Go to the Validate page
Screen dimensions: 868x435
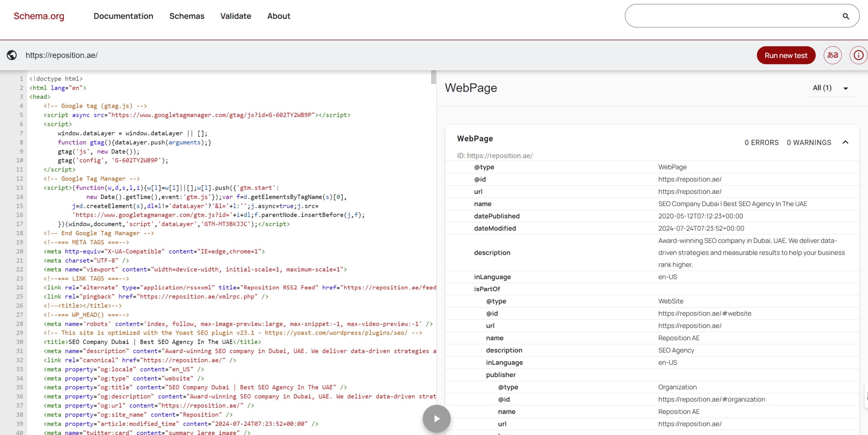coord(236,16)
